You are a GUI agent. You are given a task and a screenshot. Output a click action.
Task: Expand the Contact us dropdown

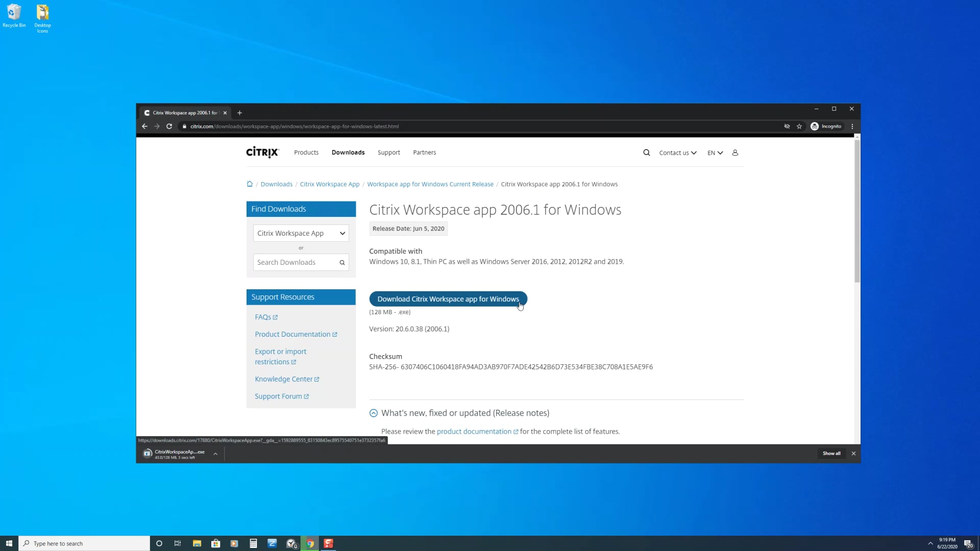pos(677,152)
